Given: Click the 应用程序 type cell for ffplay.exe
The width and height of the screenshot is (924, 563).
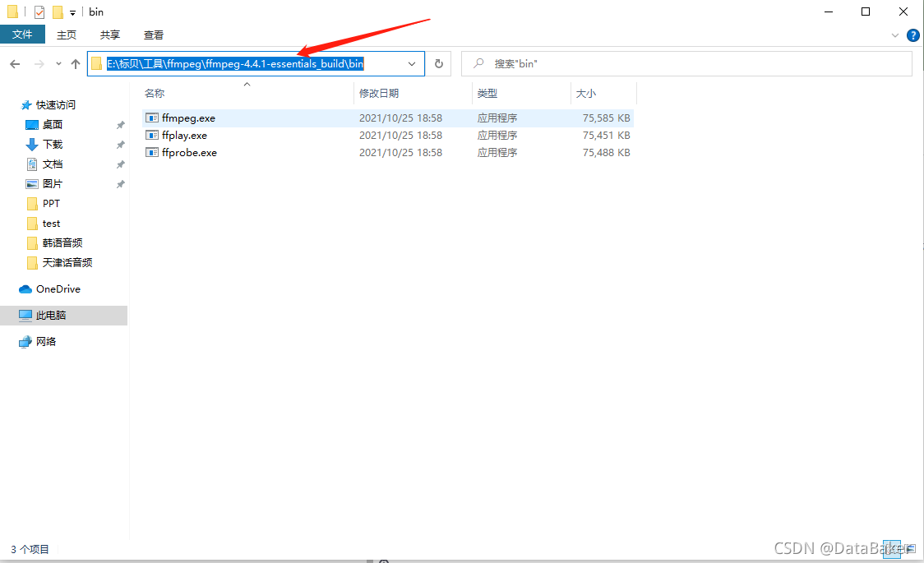Looking at the screenshot, I should pos(497,136).
